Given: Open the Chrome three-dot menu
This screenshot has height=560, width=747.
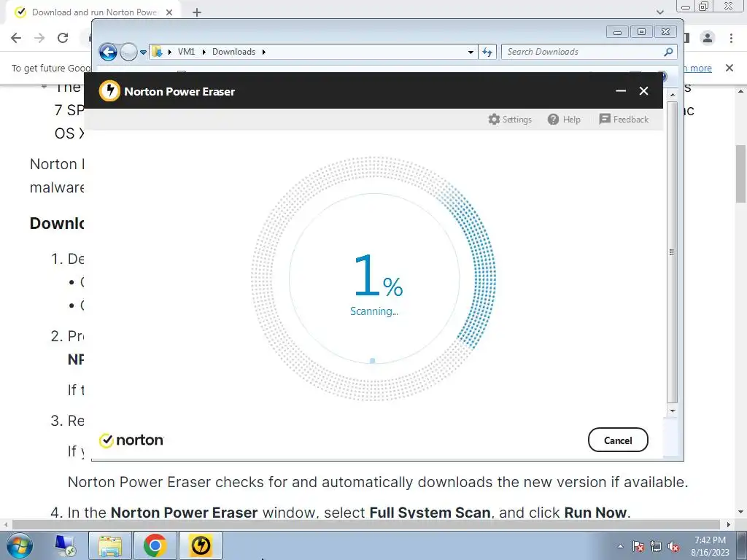Looking at the screenshot, I should click(x=731, y=38).
